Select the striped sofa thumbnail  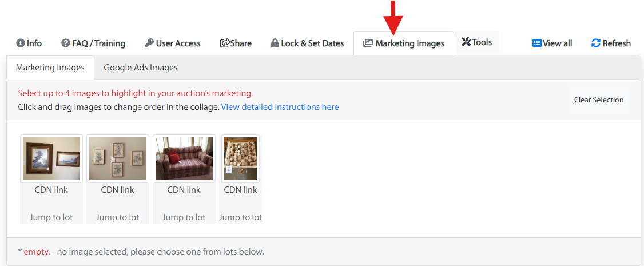coord(184,158)
